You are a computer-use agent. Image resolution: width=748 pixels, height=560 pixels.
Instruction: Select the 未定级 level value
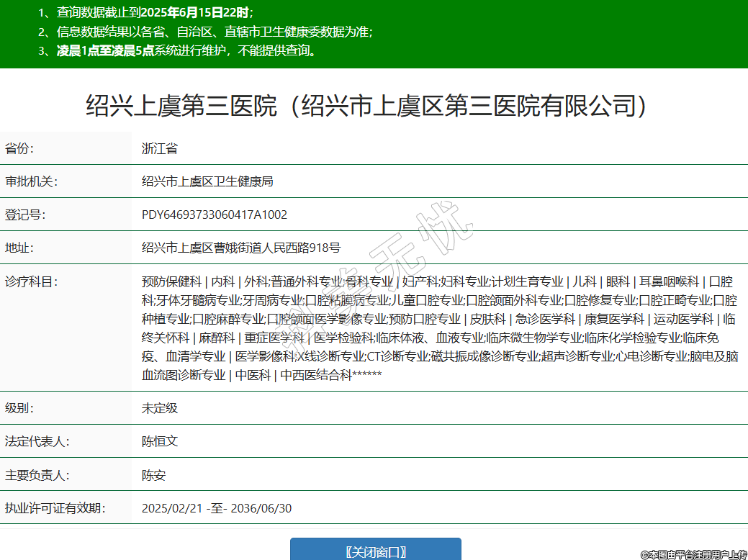coord(160,408)
